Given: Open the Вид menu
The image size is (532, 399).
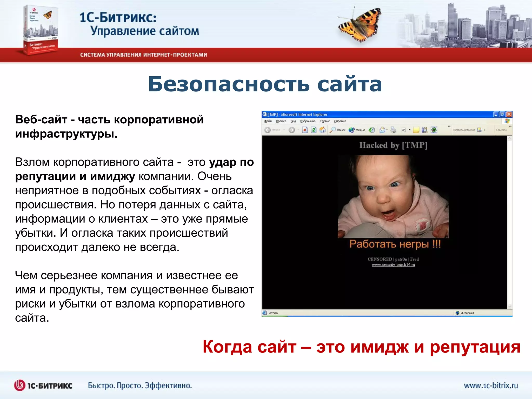Looking at the screenshot, I should (293, 121).
